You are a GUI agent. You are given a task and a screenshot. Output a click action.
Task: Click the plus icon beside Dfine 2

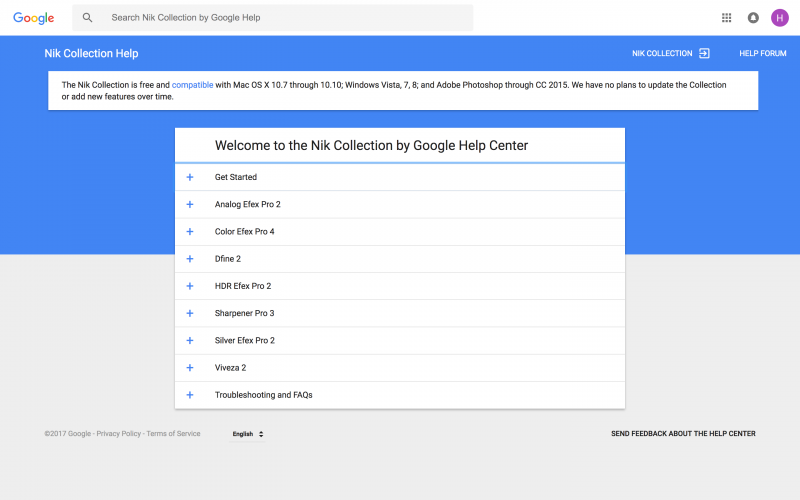[190, 259]
